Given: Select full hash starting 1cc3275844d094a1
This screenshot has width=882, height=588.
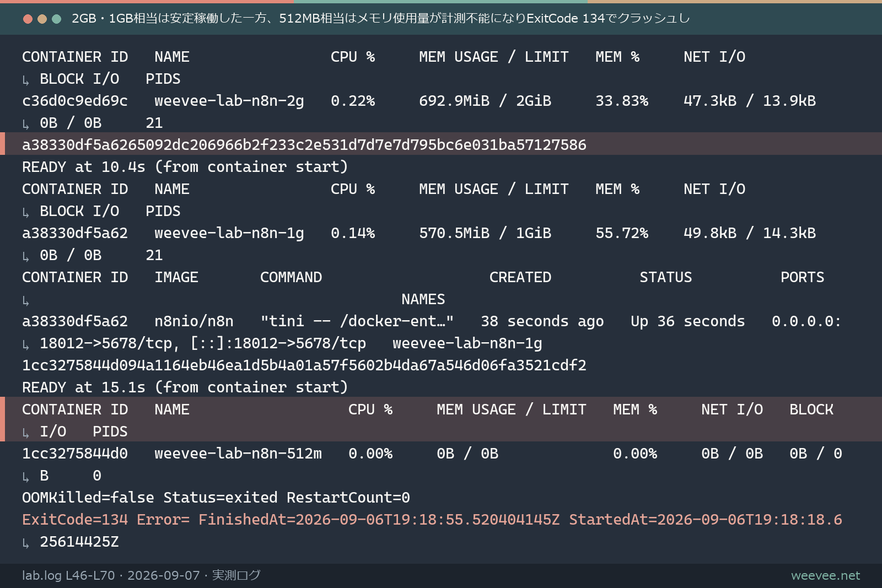Looking at the screenshot, I should (304, 365).
